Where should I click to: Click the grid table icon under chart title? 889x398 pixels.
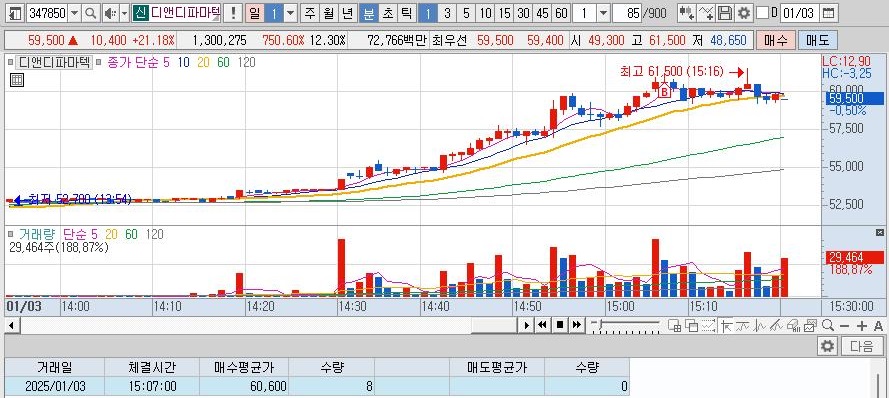(x=17, y=80)
